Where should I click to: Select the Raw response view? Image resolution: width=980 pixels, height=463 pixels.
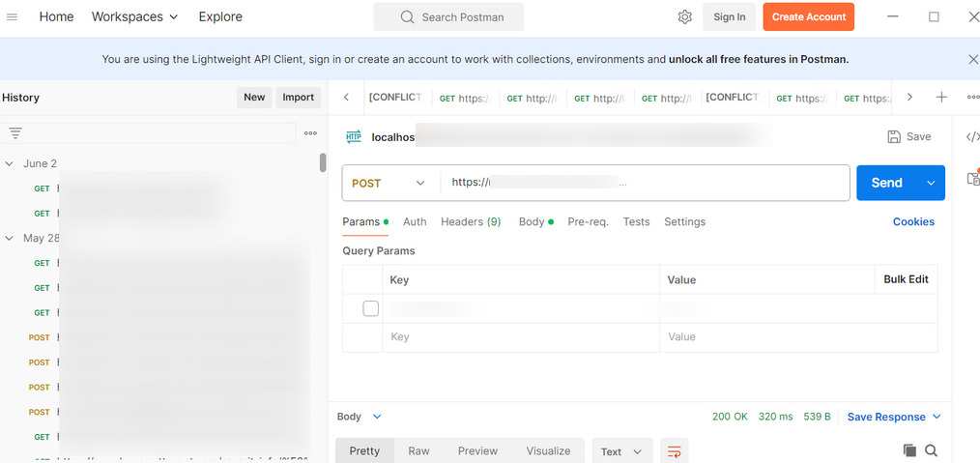click(418, 451)
